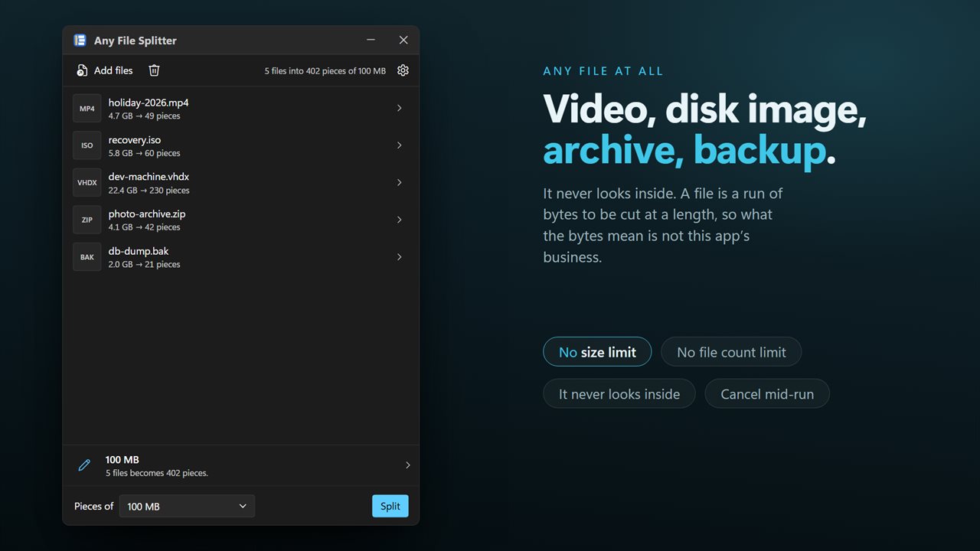Click the '4.7 GB → 49 pieces' text
The width and height of the screenshot is (980, 551).
click(x=145, y=116)
